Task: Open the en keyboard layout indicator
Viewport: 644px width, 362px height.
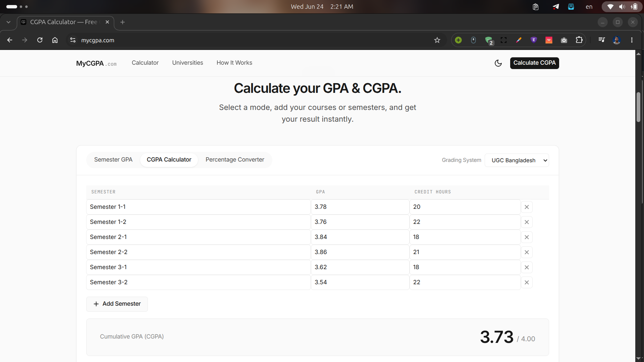Action: point(589,7)
